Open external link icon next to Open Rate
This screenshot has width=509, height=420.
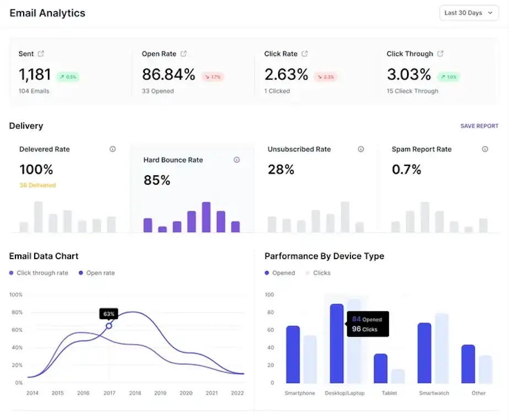(183, 53)
